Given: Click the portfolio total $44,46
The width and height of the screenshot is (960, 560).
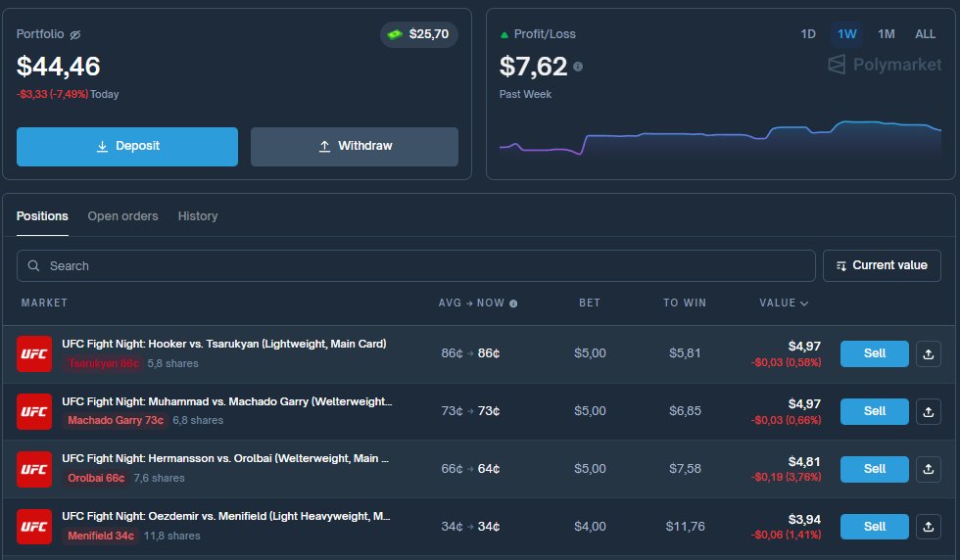Looking at the screenshot, I should pyautogui.click(x=58, y=67).
